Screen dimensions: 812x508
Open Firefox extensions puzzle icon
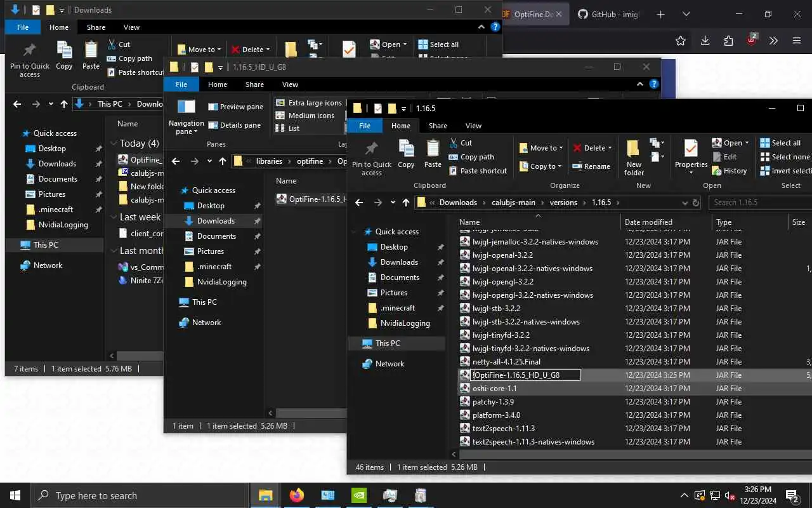[x=728, y=41]
